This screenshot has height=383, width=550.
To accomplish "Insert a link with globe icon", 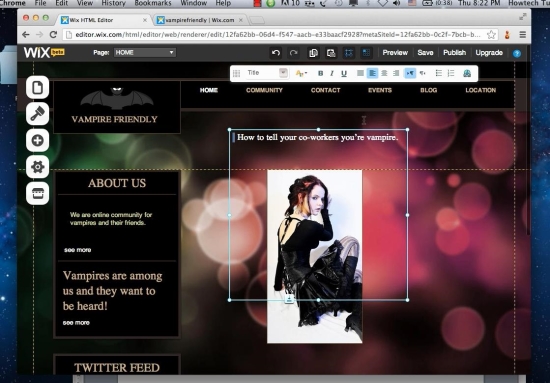I will click(x=467, y=73).
